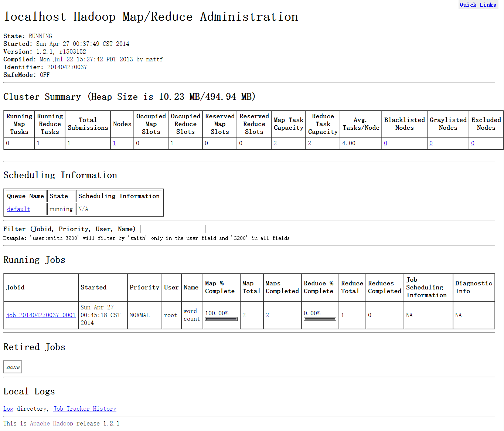Image resolution: width=504 pixels, height=431 pixels.
Task: Follow the Apache Hadoop link
Action: 51,424
